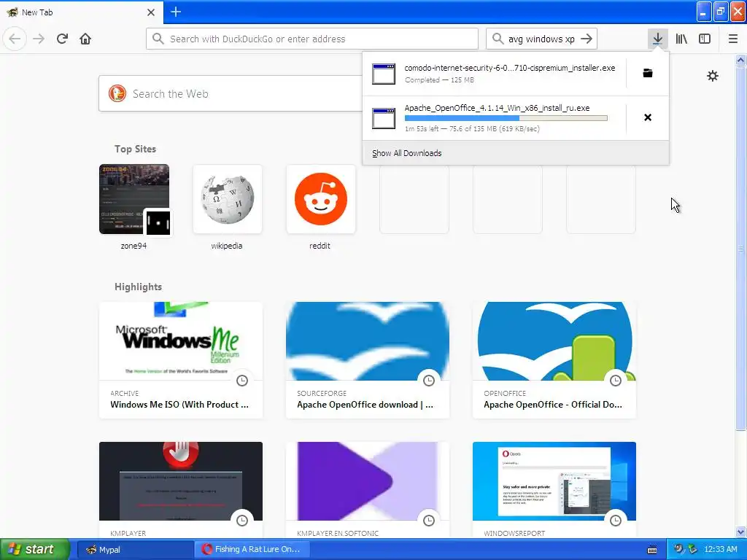Cancel the Apache OpenOffice download
This screenshot has height=560, width=747.
tap(648, 117)
